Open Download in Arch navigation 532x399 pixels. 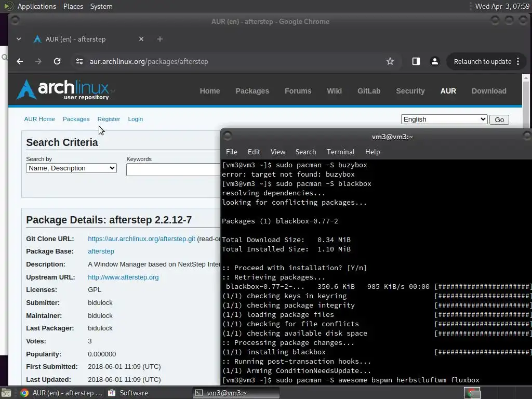[x=489, y=91]
